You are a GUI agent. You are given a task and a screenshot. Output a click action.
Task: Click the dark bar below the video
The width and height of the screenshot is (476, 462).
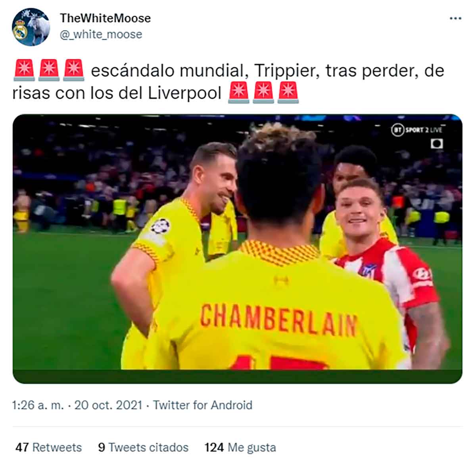point(238,376)
